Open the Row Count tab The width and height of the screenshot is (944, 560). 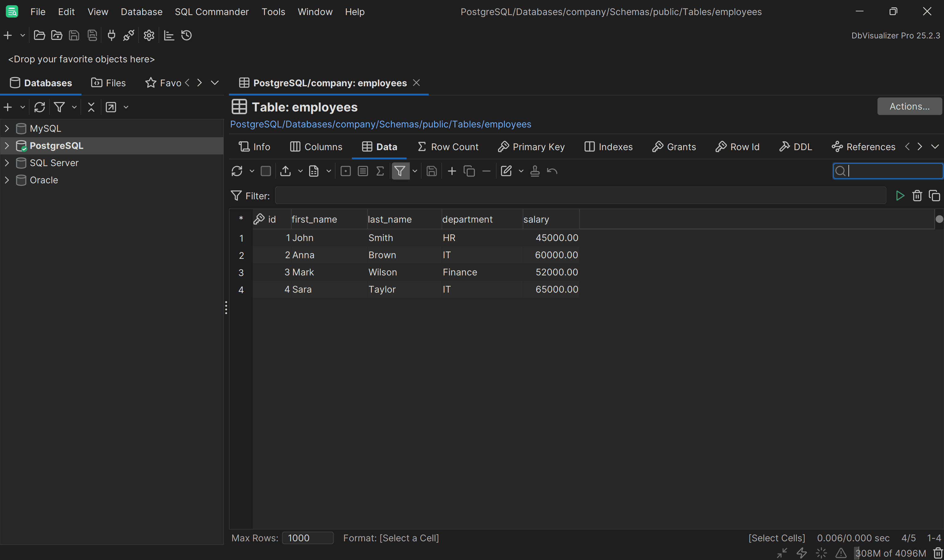point(448,147)
